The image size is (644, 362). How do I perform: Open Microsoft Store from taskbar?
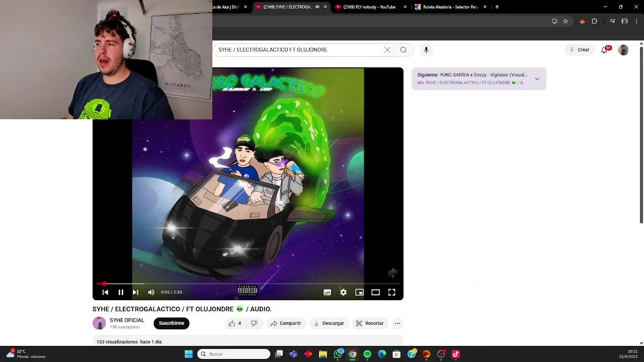pos(397,354)
